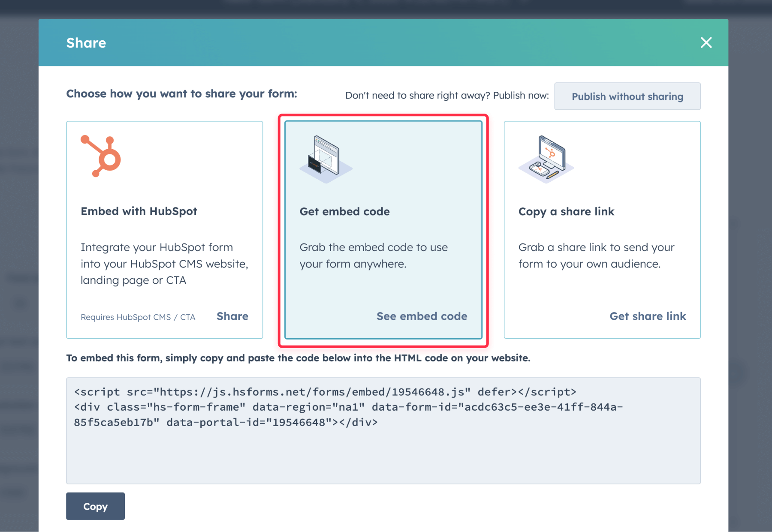This screenshot has width=772, height=532.
Task: Click See embed code link
Action: pos(422,316)
